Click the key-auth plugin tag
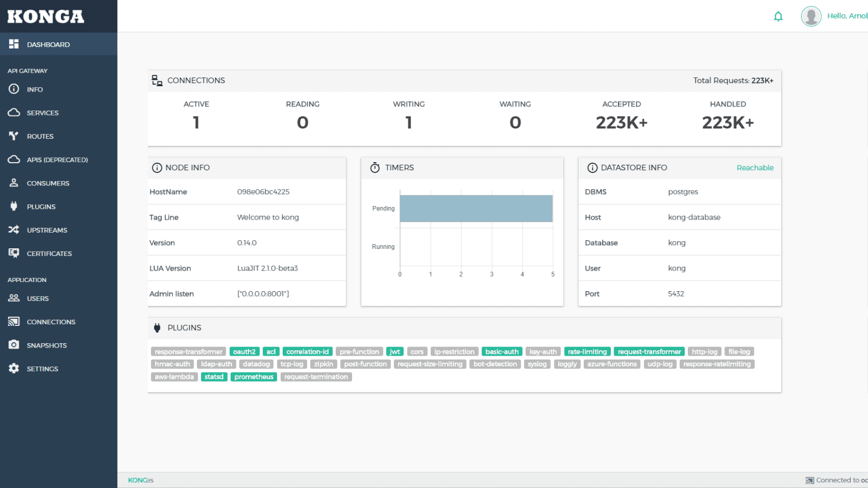 click(543, 351)
